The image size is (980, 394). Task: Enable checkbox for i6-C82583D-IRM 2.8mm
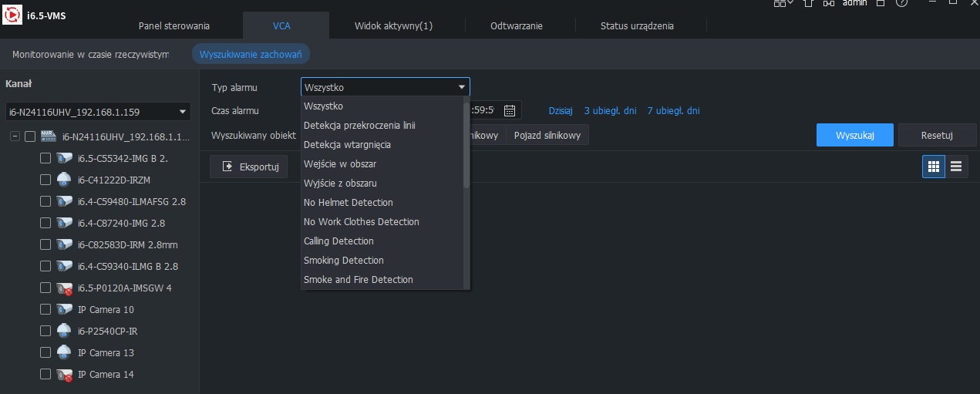coord(45,244)
